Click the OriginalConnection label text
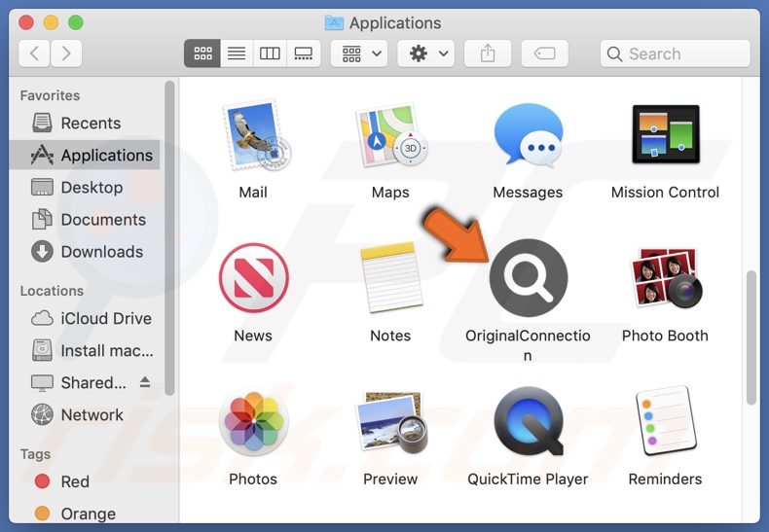 click(x=528, y=345)
